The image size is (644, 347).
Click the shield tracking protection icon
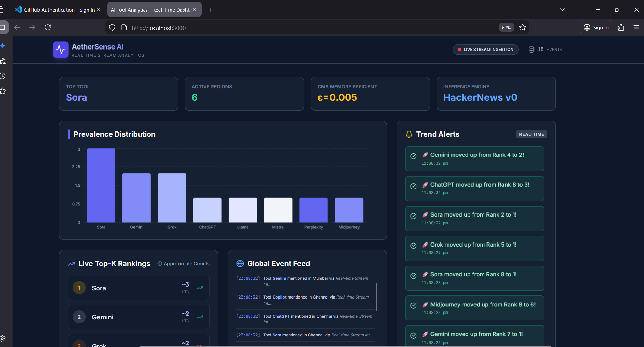pos(112,28)
